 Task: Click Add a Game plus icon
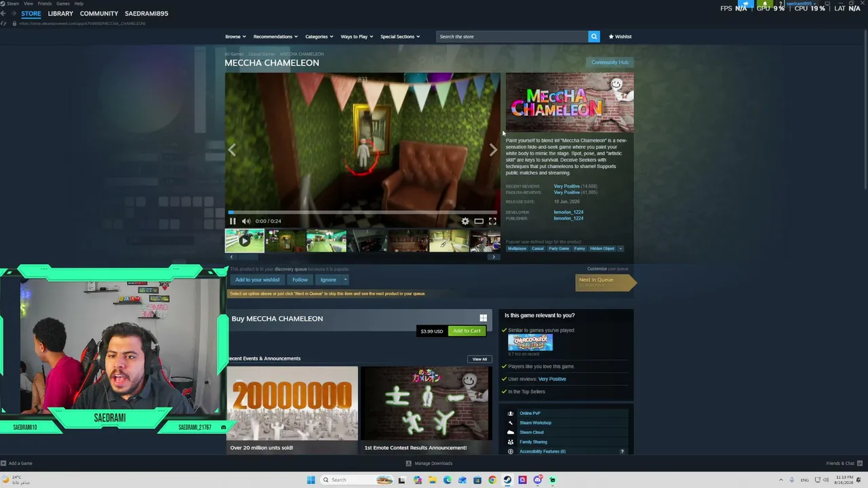pos(3,464)
